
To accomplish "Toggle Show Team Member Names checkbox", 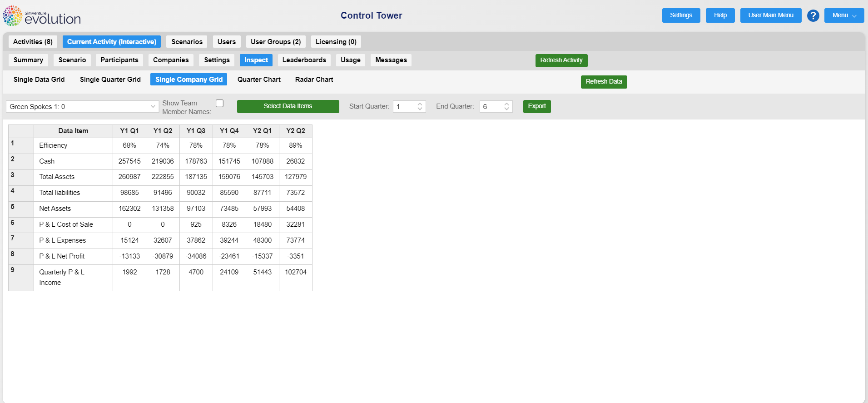I will coord(219,104).
